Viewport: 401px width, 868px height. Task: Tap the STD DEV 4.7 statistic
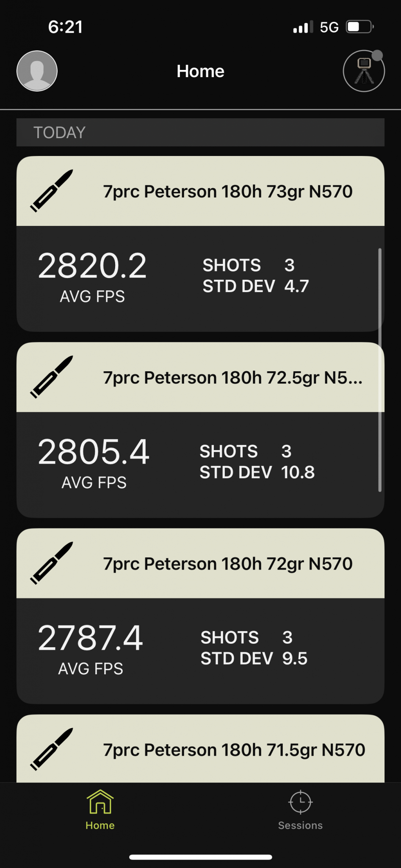pos(255,287)
